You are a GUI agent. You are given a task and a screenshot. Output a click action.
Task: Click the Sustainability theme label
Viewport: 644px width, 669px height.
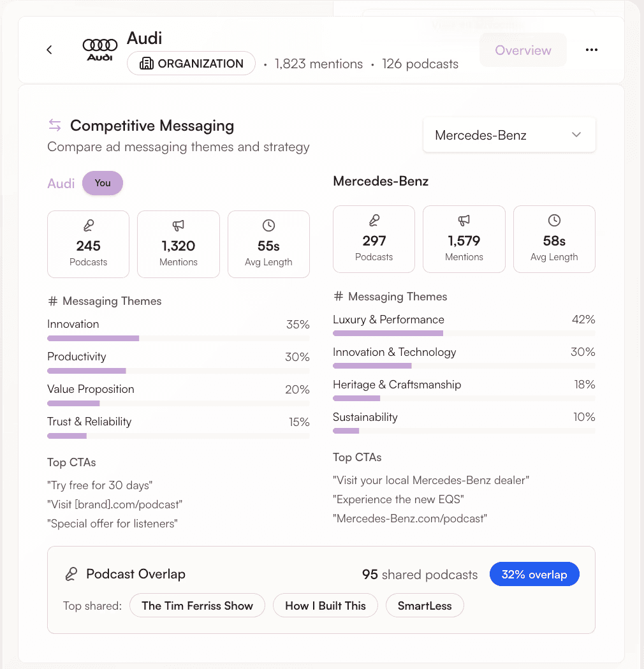point(365,417)
